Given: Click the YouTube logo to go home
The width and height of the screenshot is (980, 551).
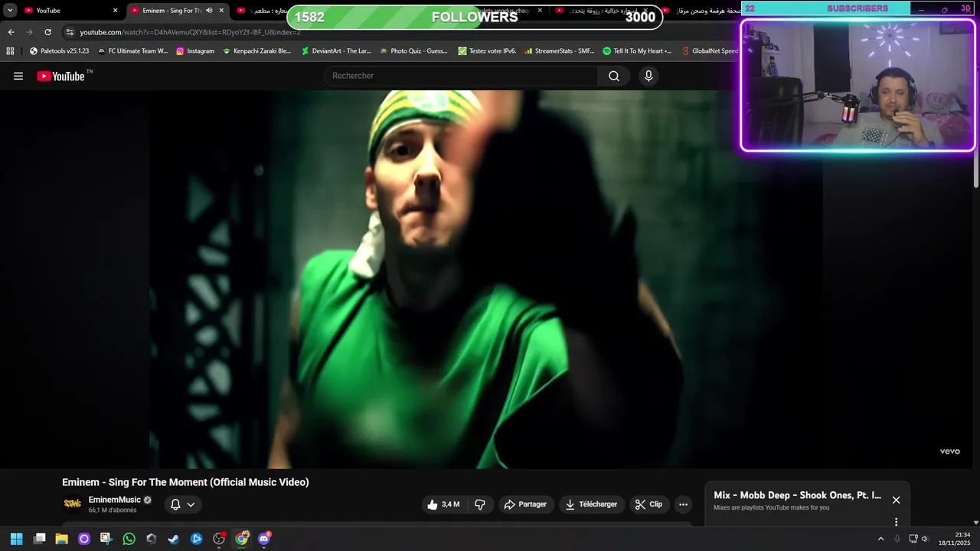Looking at the screenshot, I should coord(60,76).
